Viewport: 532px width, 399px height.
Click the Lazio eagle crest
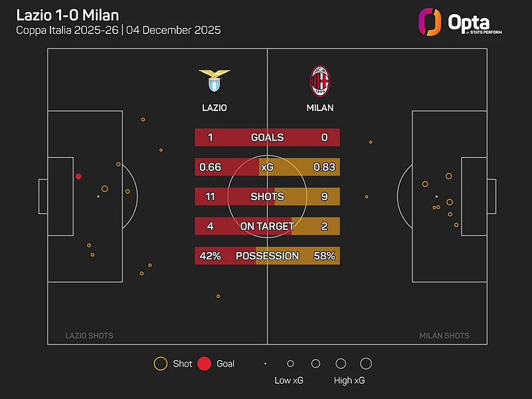tap(214, 81)
